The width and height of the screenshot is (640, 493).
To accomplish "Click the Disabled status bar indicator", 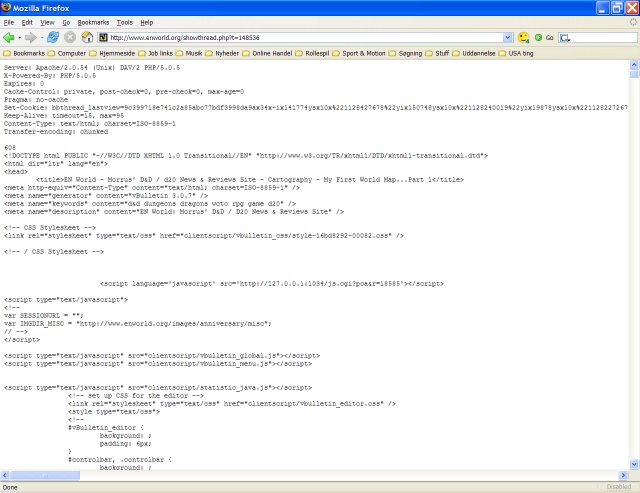I will tap(619, 487).
